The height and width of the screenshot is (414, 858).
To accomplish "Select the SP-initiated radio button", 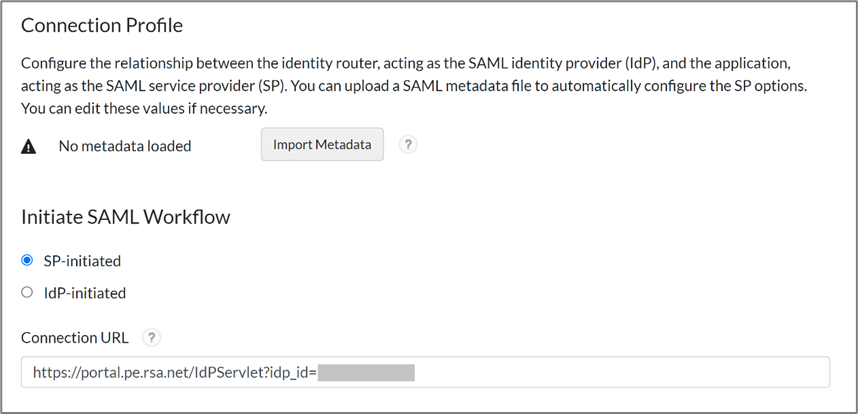I will pos(28,261).
